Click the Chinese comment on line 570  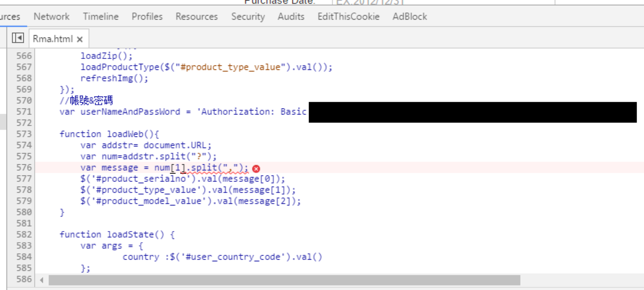[x=86, y=100]
